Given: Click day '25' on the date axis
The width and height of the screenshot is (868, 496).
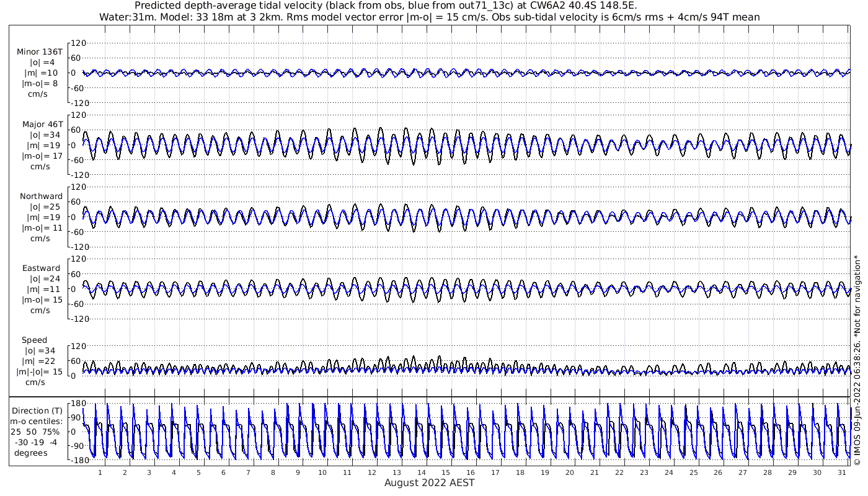Looking at the screenshot, I should [693, 472].
